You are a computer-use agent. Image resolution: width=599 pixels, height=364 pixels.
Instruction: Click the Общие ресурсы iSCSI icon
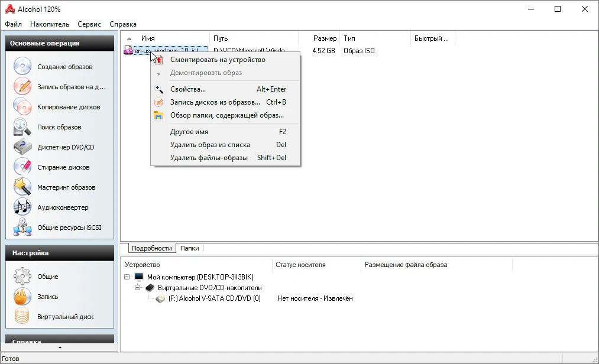pos(22,227)
